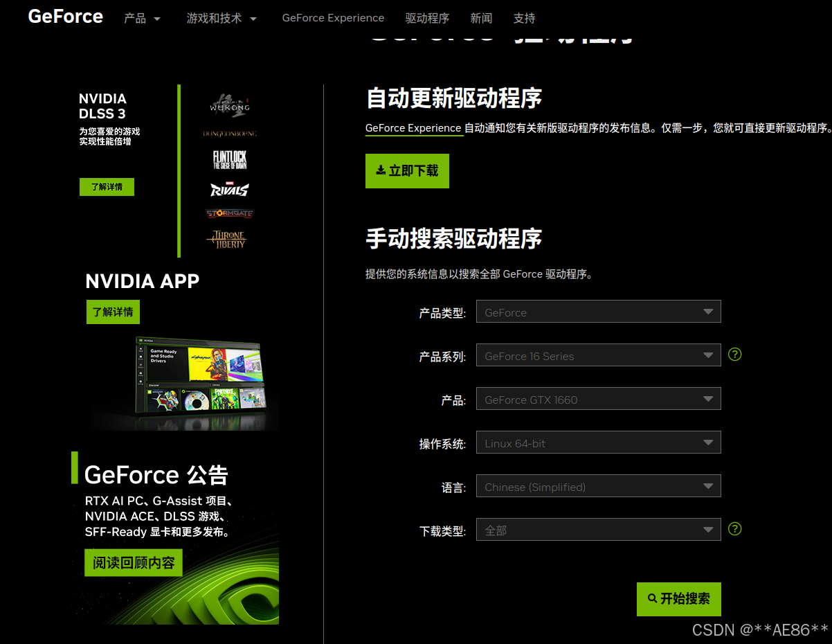Choose the Stormgate game logo
832x644 pixels.
(230, 213)
